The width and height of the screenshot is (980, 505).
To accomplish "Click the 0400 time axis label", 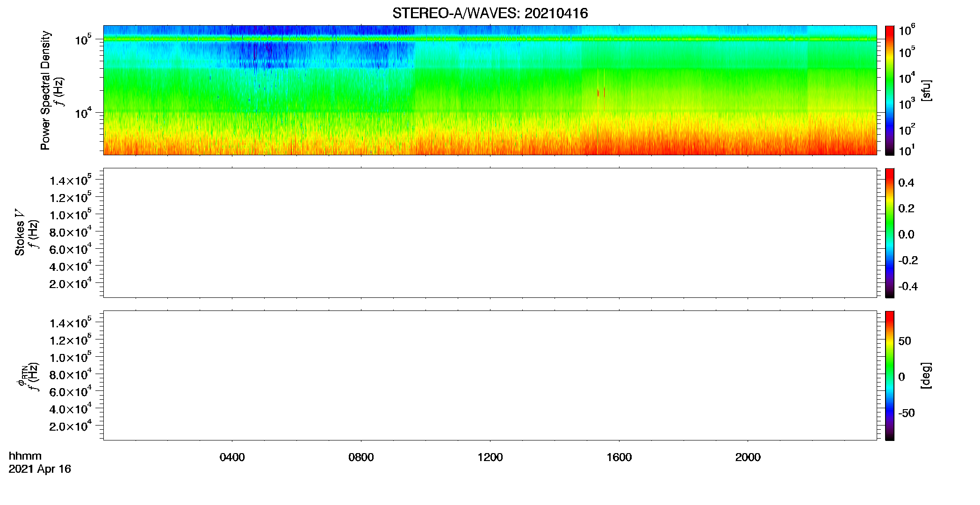I will [232, 457].
